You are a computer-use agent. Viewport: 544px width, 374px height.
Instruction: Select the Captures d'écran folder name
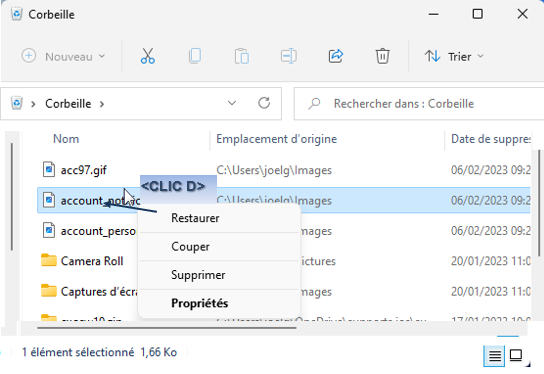[99, 291]
